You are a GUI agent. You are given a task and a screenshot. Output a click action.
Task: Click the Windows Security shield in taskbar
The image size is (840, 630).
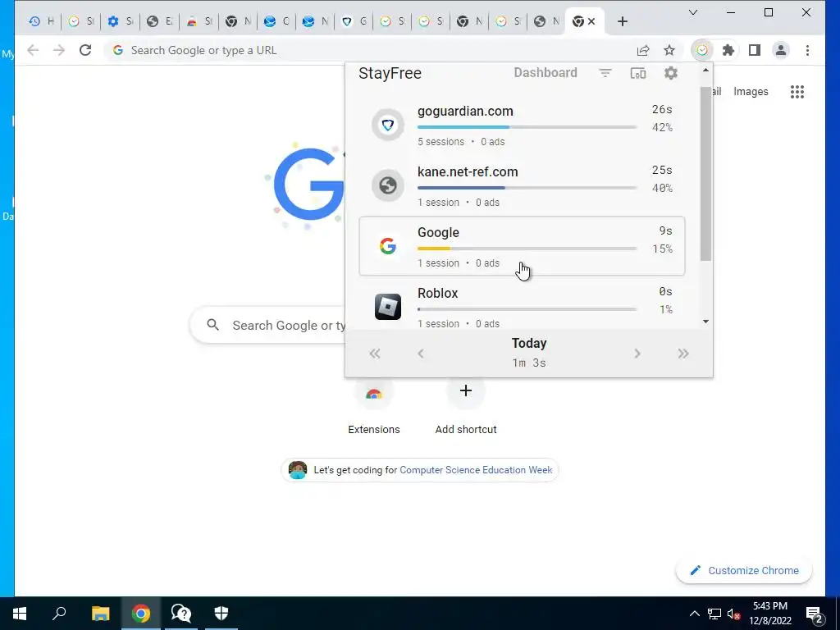pos(221,614)
